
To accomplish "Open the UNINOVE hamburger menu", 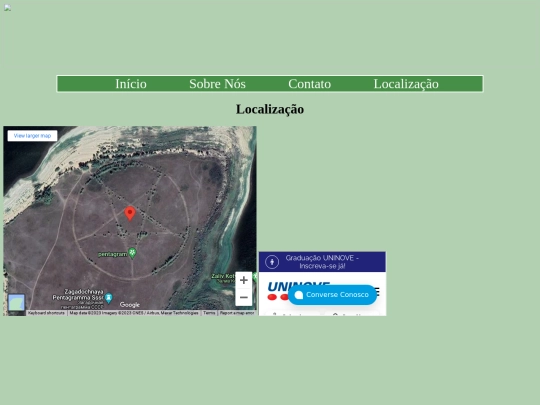I will tap(377, 292).
